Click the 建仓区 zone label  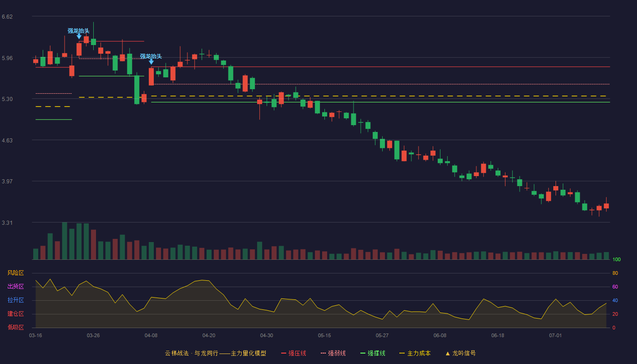coord(15,314)
